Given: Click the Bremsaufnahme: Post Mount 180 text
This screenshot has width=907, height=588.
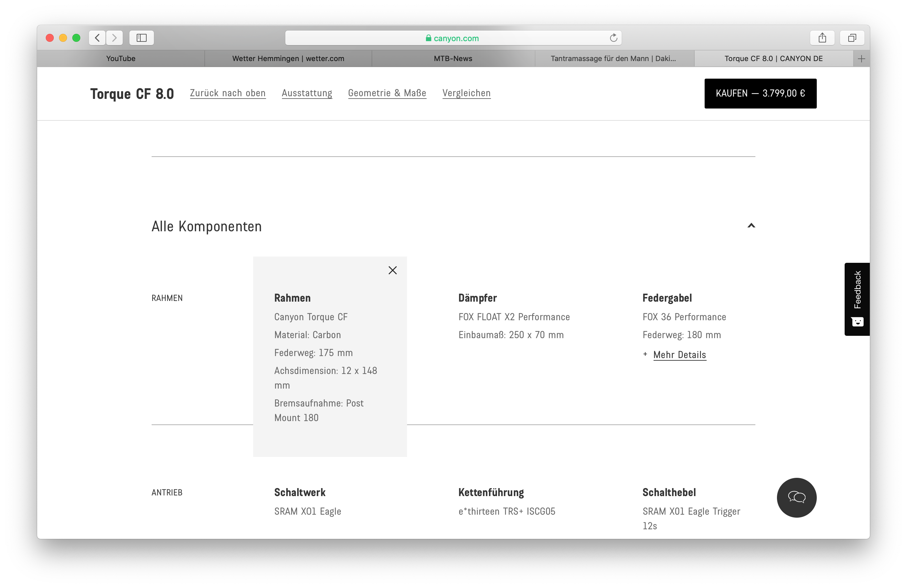Looking at the screenshot, I should 319,410.
